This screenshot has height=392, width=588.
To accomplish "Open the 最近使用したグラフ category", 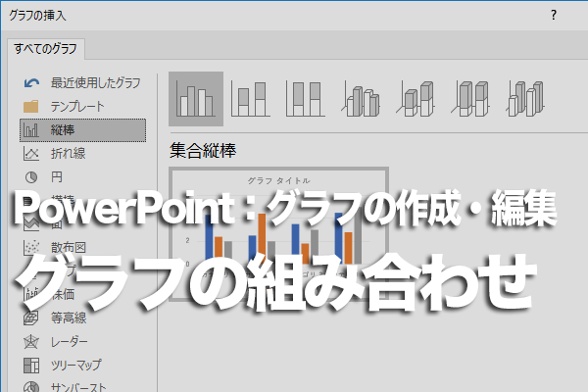I will (x=82, y=83).
